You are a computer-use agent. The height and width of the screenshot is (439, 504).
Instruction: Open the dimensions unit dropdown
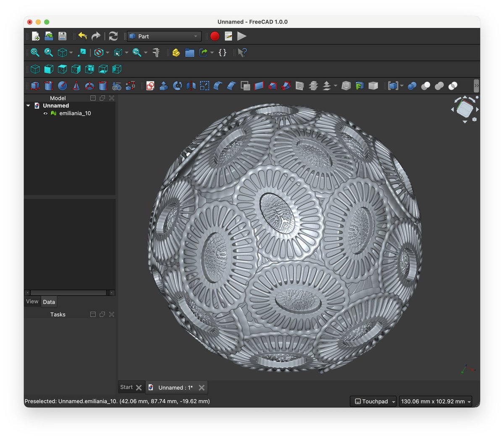click(x=435, y=402)
